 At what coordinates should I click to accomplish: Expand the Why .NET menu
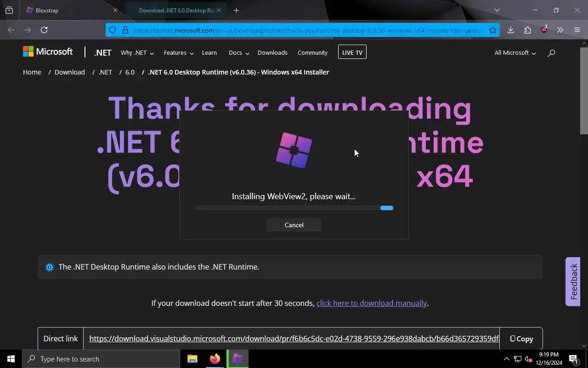[x=137, y=53]
